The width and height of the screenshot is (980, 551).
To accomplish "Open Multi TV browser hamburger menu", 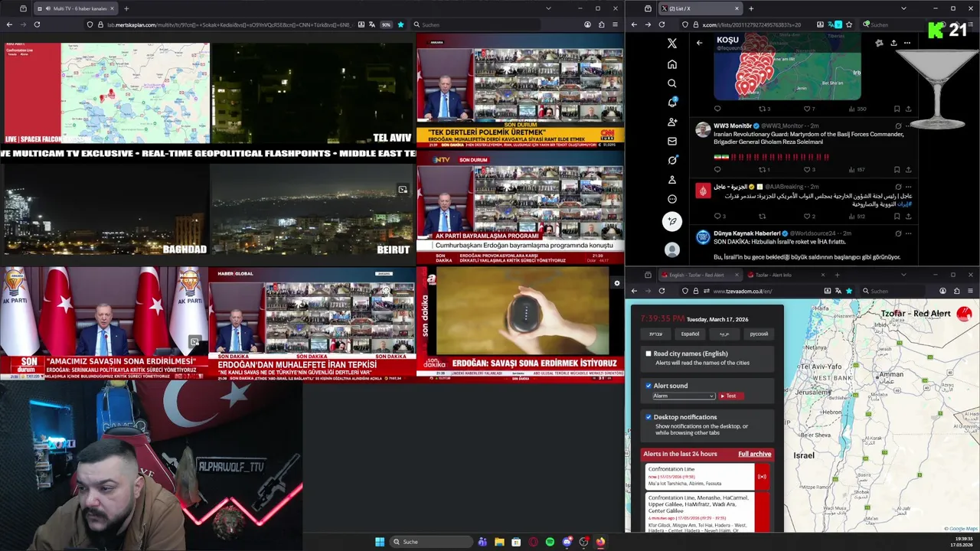I will pos(615,24).
